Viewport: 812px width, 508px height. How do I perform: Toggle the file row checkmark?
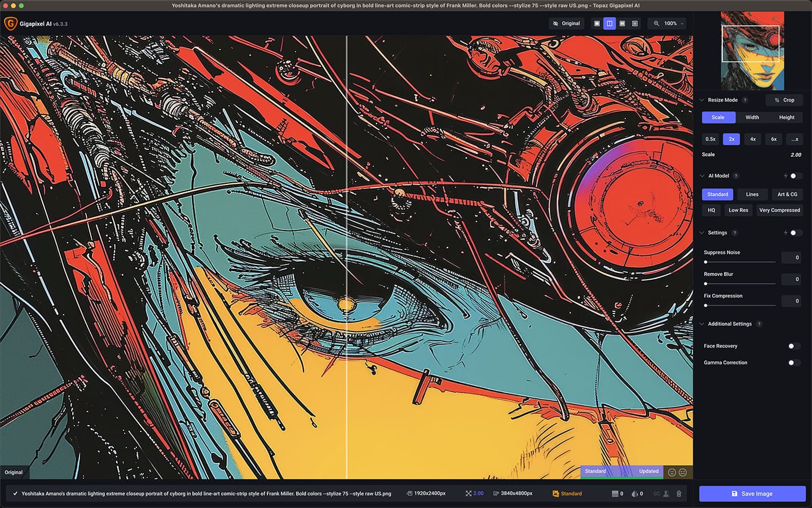coord(15,494)
